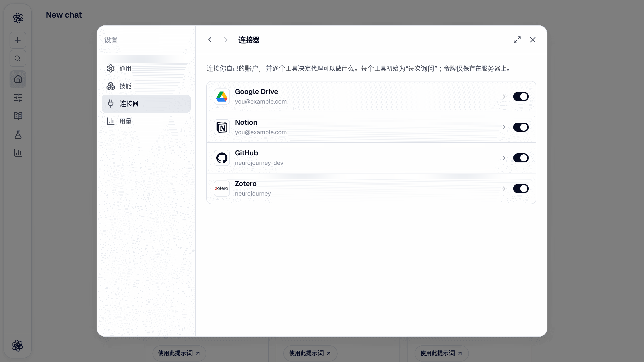Select the 连接器 settings section
Image resolution: width=644 pixels, height=362 pixels.
point(146,104)
